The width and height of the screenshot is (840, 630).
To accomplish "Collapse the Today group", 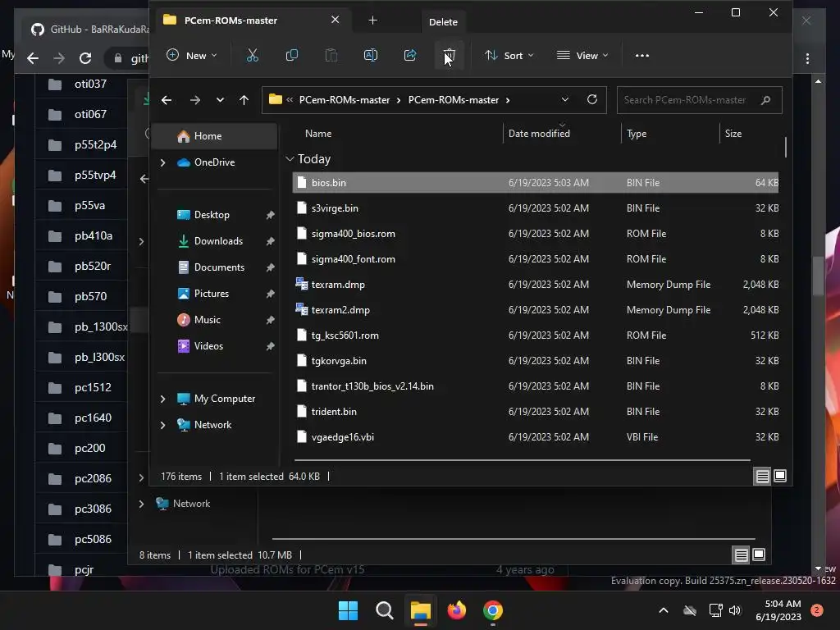I will 290,158.
